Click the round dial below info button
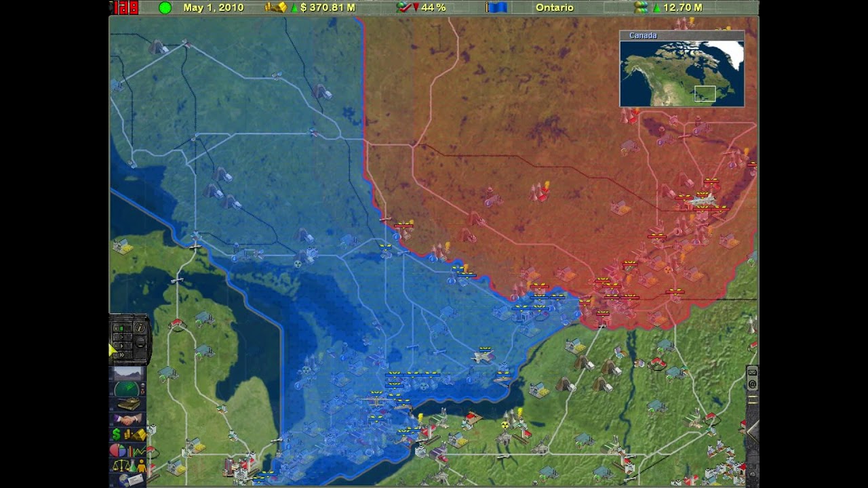 pyautogui.click(x=140, y=343)
